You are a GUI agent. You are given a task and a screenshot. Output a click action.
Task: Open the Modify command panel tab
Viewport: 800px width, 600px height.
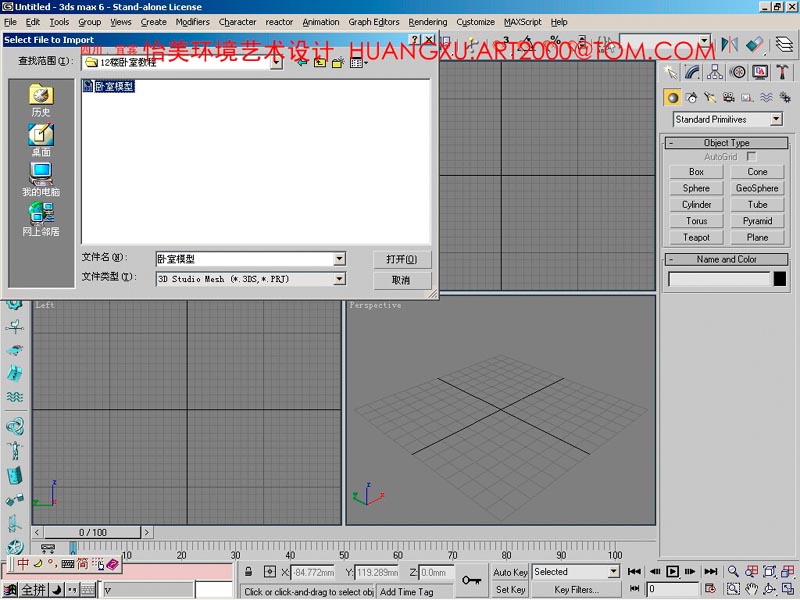693,72
